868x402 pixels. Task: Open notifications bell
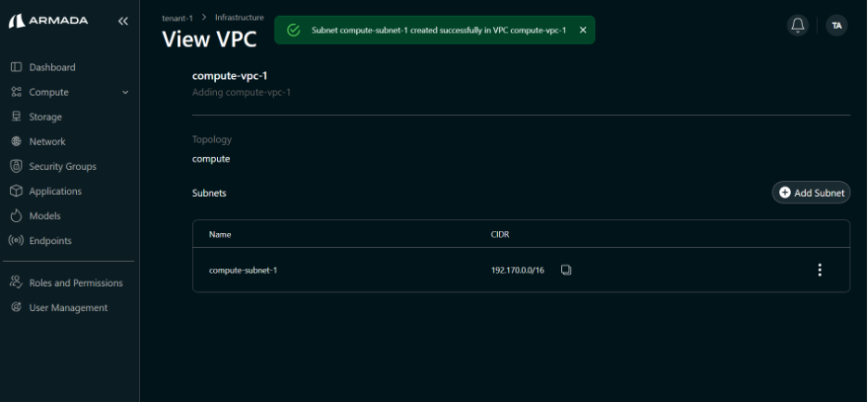(798, 25)
